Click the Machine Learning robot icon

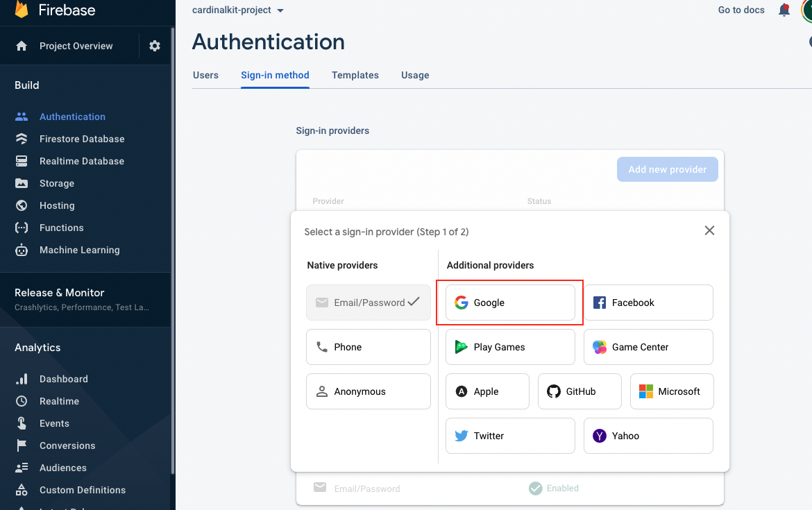point(22,250)
